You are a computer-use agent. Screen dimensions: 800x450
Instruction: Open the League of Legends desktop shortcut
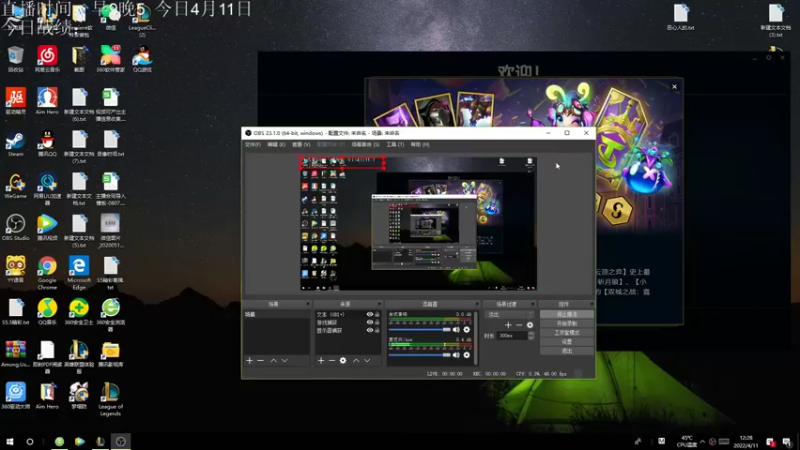(110, 399)
